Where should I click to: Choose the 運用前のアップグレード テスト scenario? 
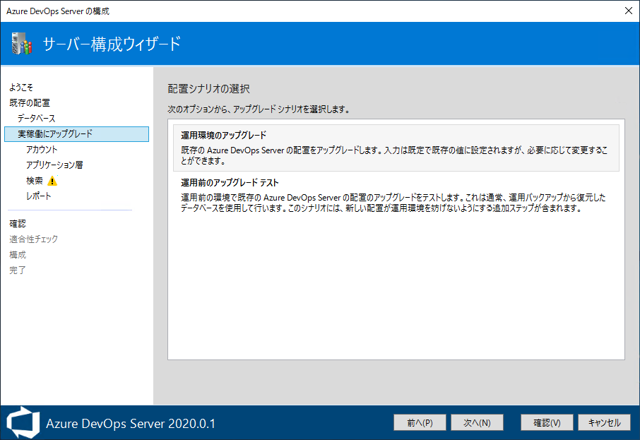pos(396,195)
